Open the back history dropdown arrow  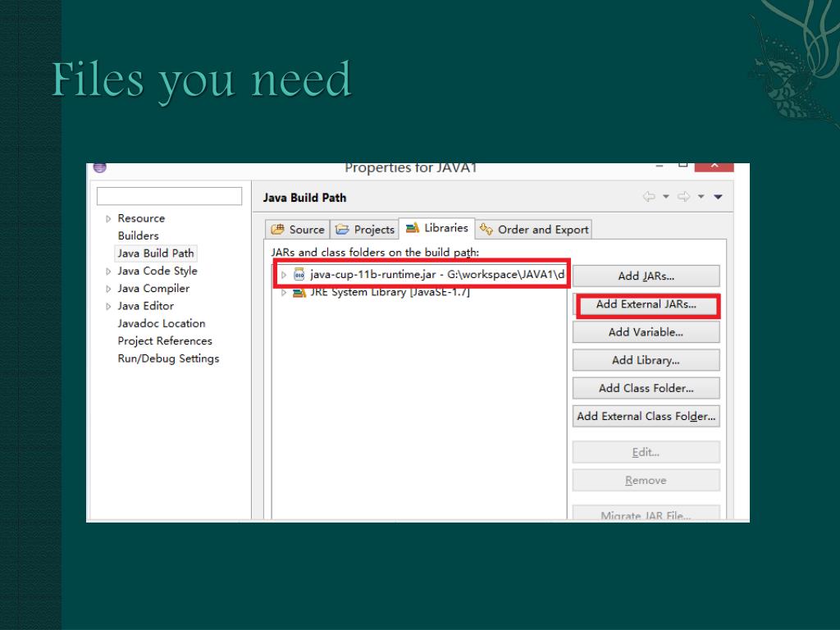666,197
